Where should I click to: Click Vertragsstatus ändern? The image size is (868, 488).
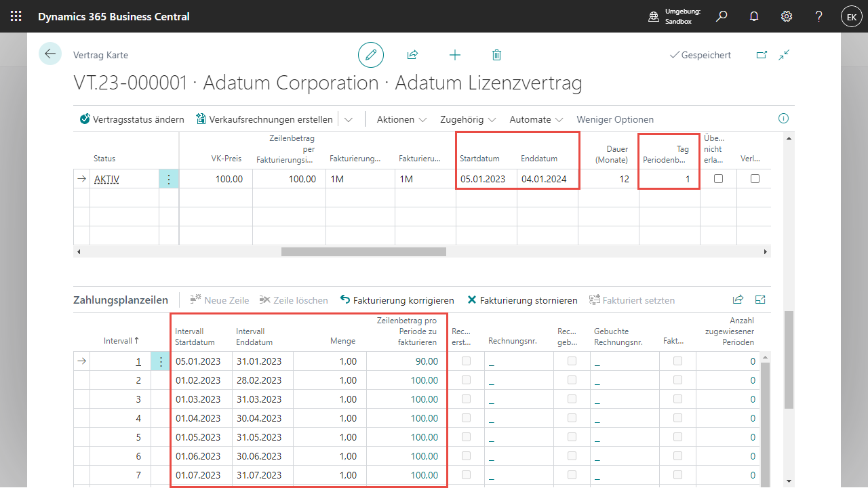point(132,119)
